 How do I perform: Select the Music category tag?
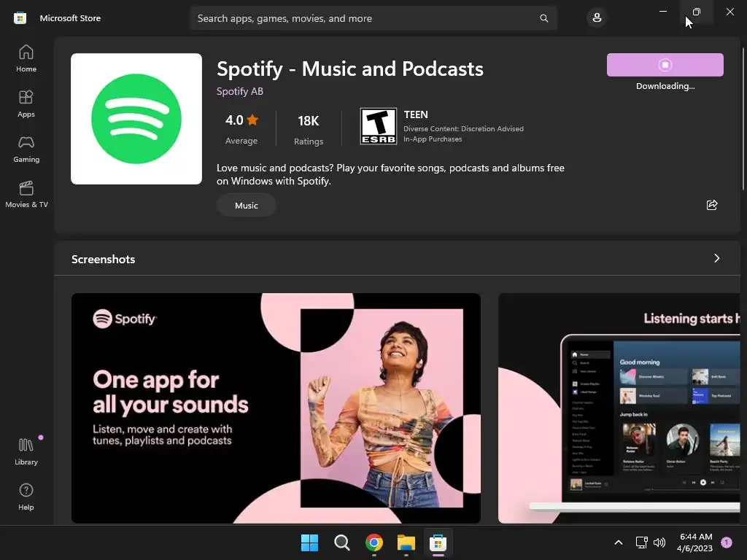(247, 205)
